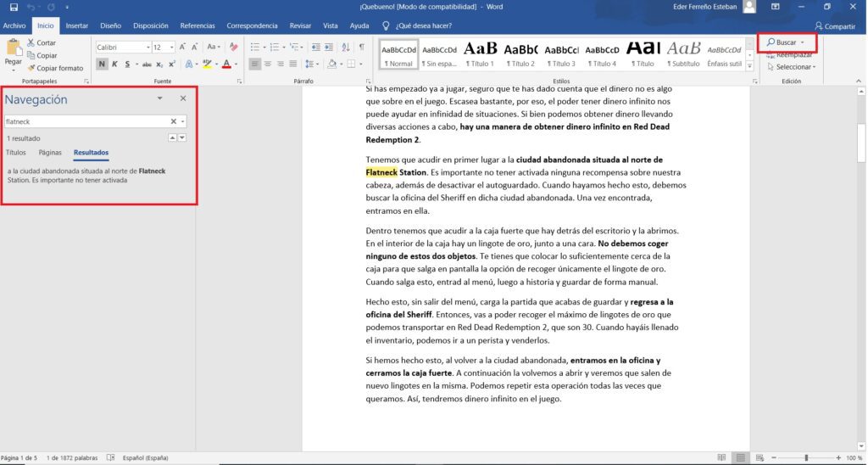Adjust the zoom slider handle
Viewport: 868px width, 465px height.
[x=806, y=458]
